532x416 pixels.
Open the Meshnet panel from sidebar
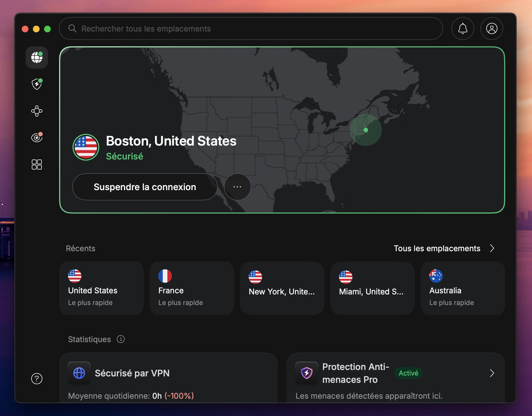click(x=37, y=111)
